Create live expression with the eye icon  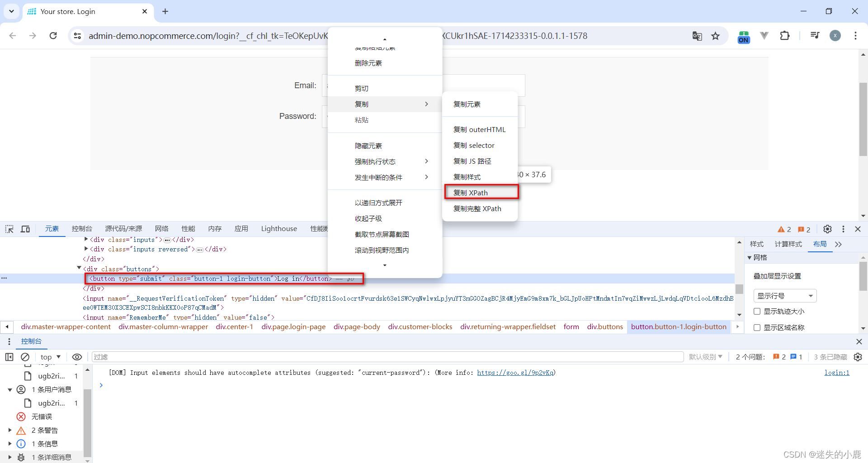pos(77,357)
